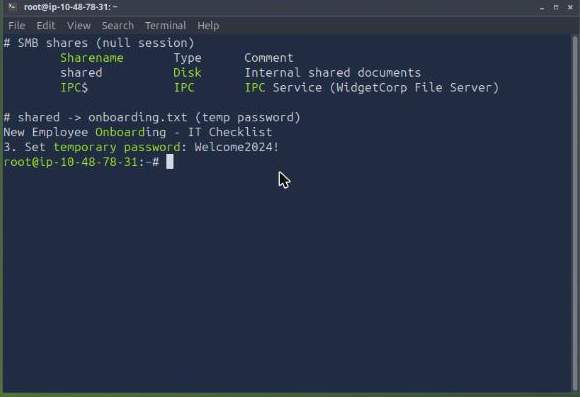Open the File menu
580x397 pixels.
pyautogui.click(x=17, y=26)
